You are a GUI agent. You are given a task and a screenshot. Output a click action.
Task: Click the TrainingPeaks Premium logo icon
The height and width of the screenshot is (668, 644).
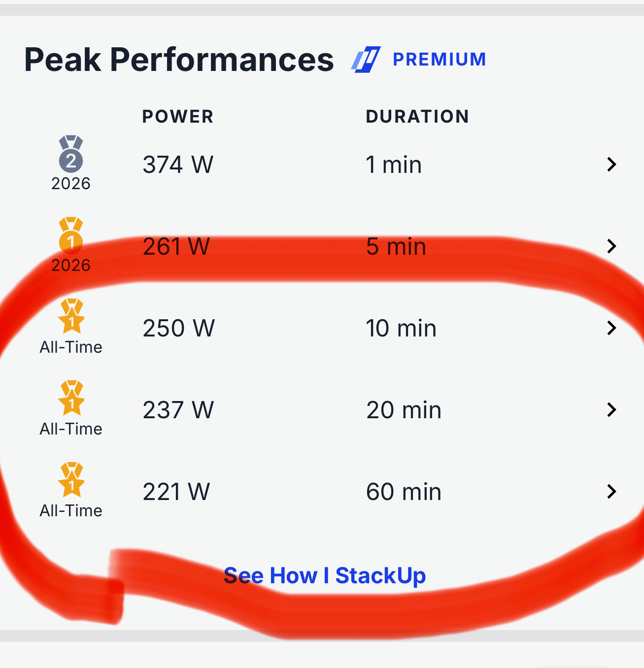[366, 60]
